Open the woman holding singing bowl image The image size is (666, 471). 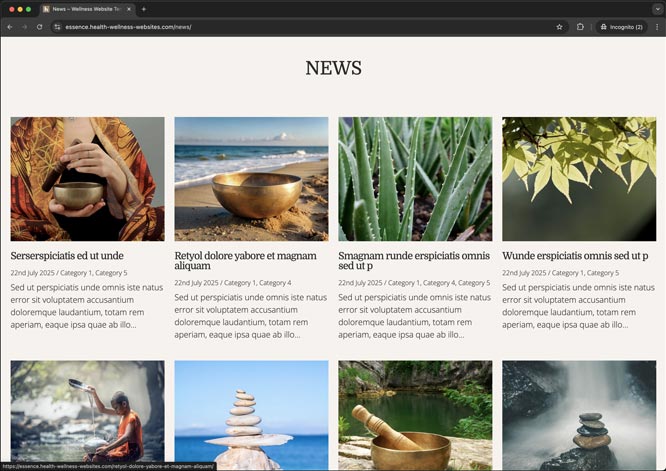87,179
